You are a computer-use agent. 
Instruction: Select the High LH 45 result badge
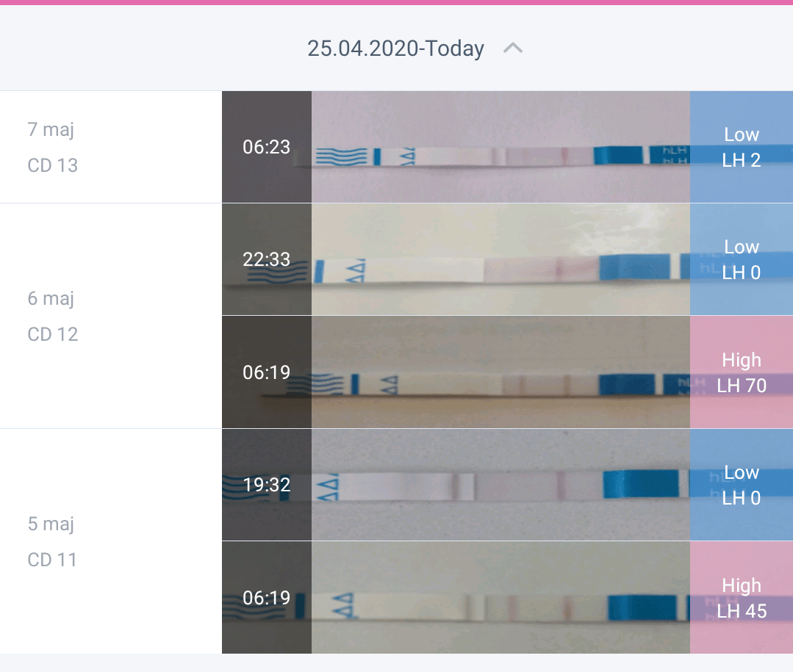point(742,598)
